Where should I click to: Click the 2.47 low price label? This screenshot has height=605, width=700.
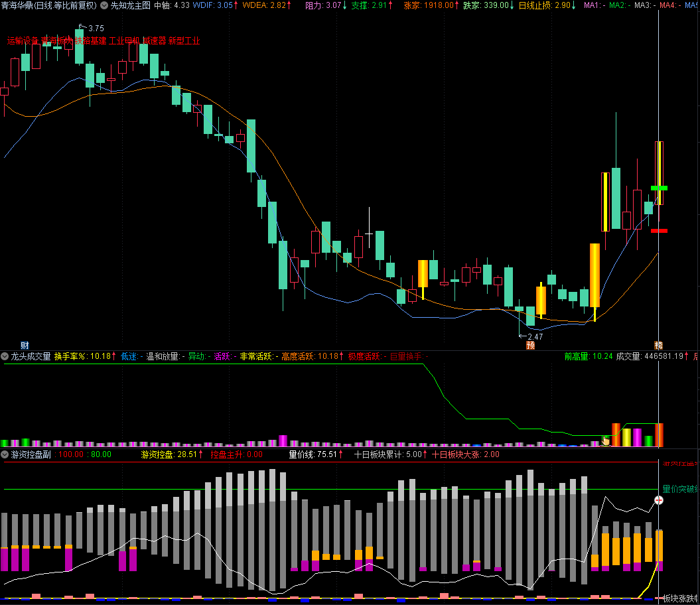tap(535, 337)
